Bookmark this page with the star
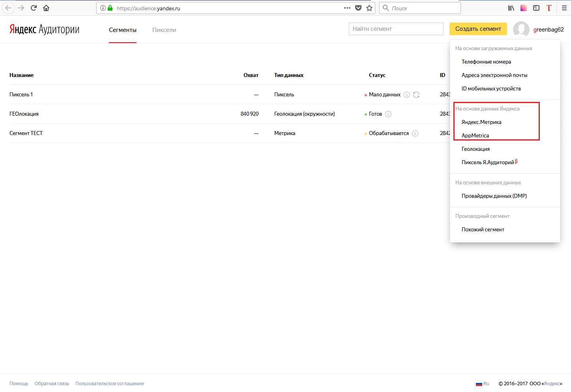The height and width of the screenshot is (392, 571). pyautogui.click(x=369, y=8)
